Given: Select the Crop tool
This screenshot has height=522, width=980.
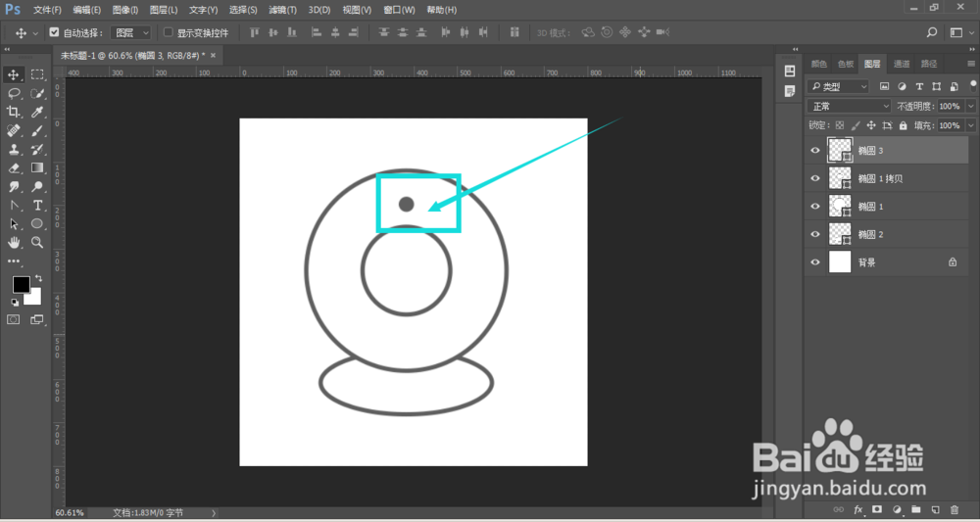Looking at the screenshot, I should (x=14, y=113).
